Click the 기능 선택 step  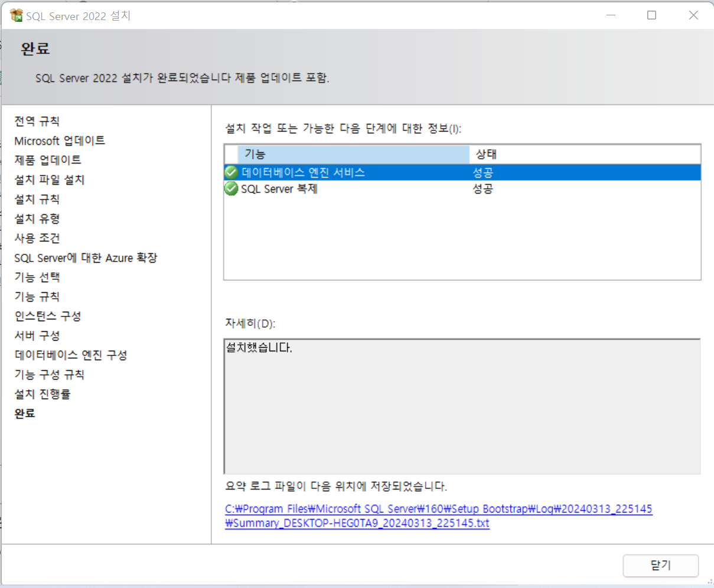click(37, 277)
